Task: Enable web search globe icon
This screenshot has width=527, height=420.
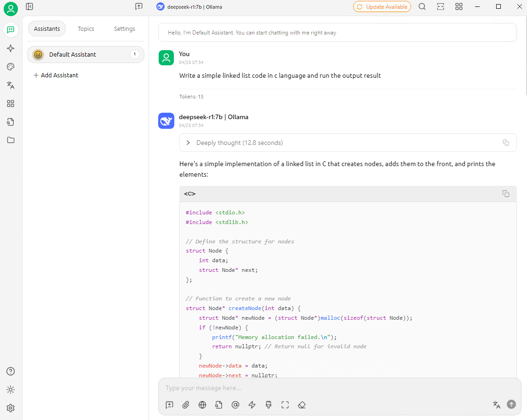Action: click(x=202, y=405)
